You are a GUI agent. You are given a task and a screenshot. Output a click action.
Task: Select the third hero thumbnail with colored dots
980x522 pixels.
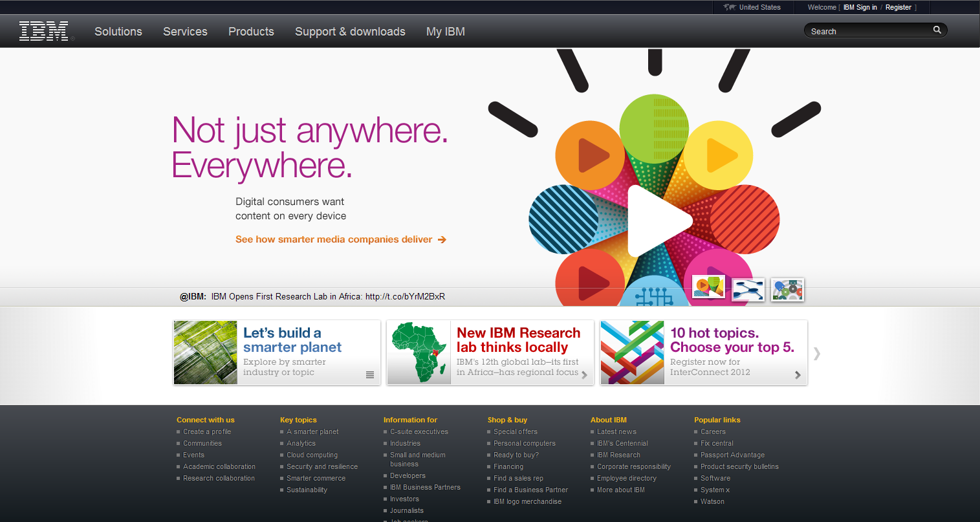click(x=788, y=289)
